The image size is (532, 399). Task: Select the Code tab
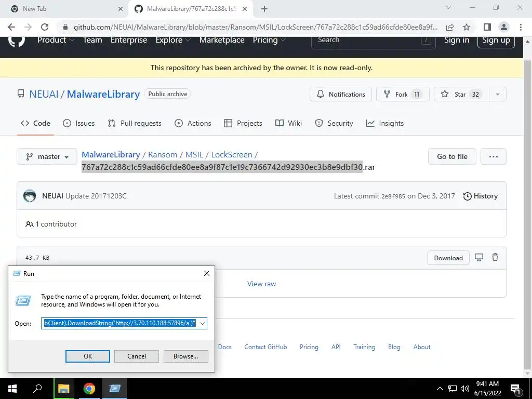click(35, 123)
